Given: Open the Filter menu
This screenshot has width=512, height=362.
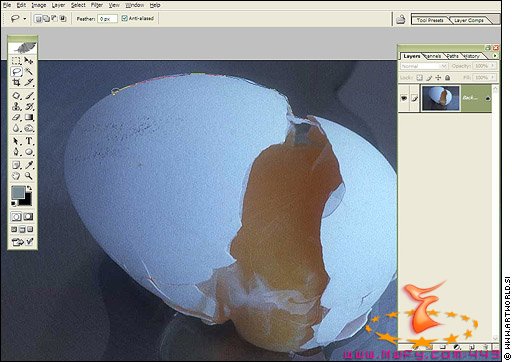Looking at the screenshot, I should point(97,5).
